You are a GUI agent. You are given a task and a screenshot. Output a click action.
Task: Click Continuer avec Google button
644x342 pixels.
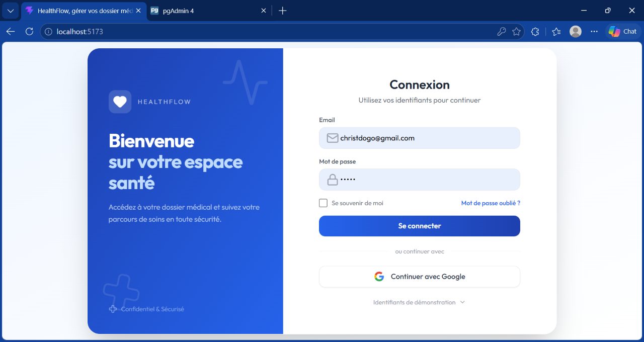coord(420,277)
